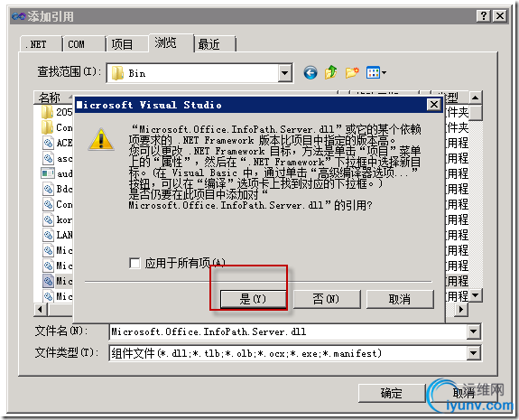The width and height of the screenshot is (519, 420).
Task: Click the 否(N) button
Action: pyautogui.click(x=327, y=299)
